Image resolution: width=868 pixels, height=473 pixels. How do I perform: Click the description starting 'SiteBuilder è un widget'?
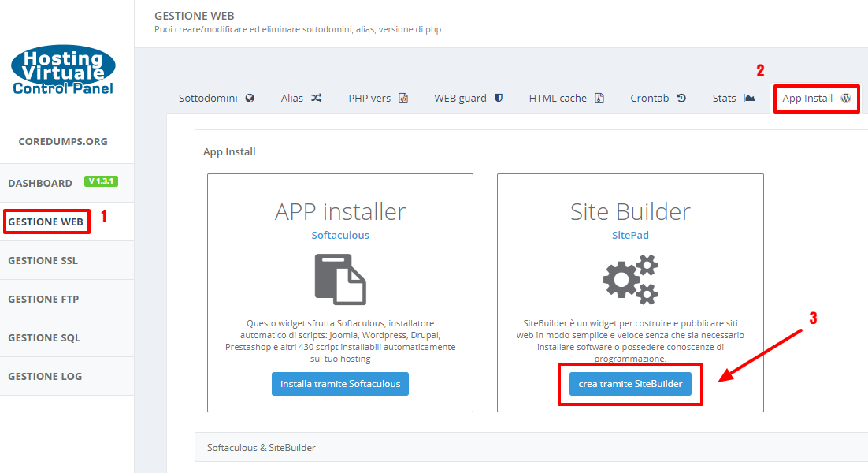(630, 341)
